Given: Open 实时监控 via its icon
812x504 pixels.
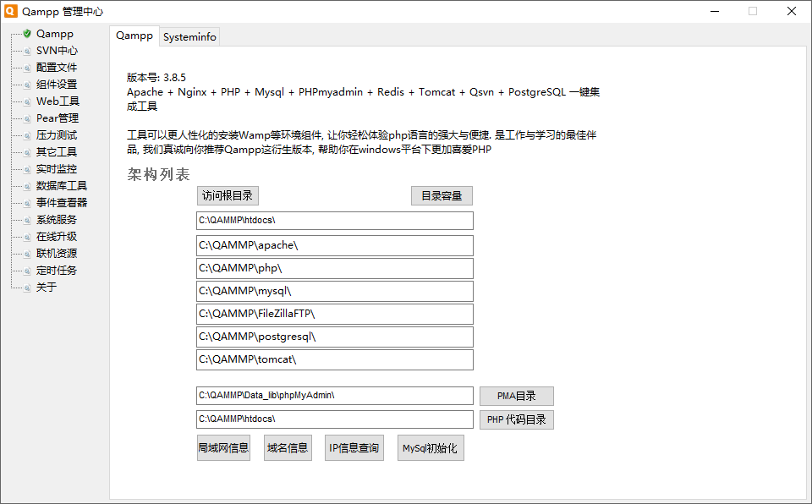Looking at the screenshot, I should 26,168.
